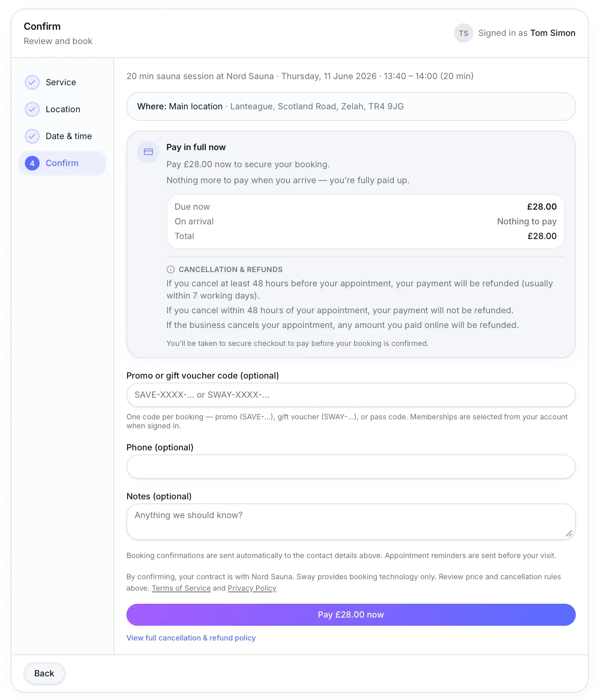The image size is (597, 700).
Task: Select the Confirm step in sidebar
Action: [x=62, y=163]
